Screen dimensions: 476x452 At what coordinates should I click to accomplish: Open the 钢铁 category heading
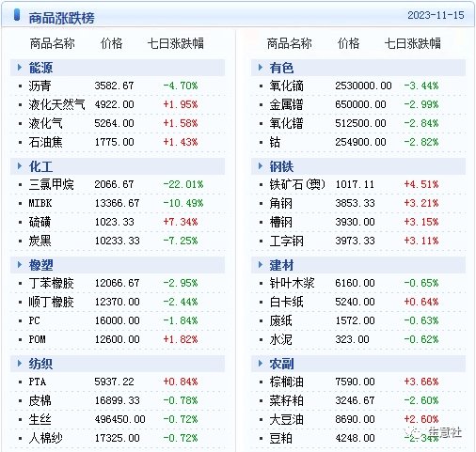click(x=281, y=166)
